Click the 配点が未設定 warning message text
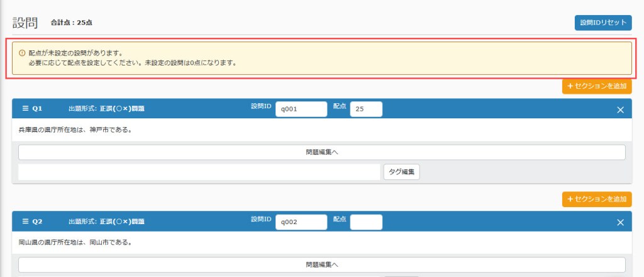This screenshot has height=277, width=644. click(75, 54)
